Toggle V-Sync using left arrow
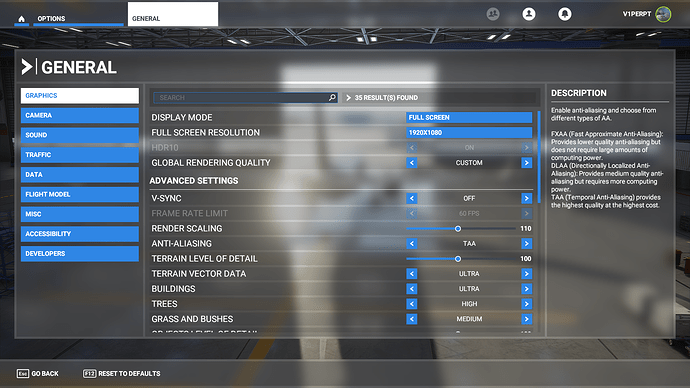Viewport: 690px width, 388px height. pos(411,198)
